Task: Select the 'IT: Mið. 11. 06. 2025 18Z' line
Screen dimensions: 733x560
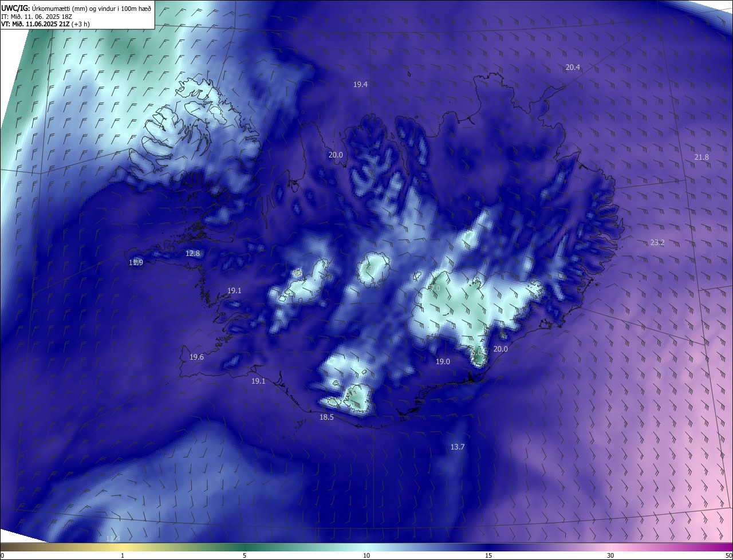Action: pyautogui.click(x=36, y=16)
